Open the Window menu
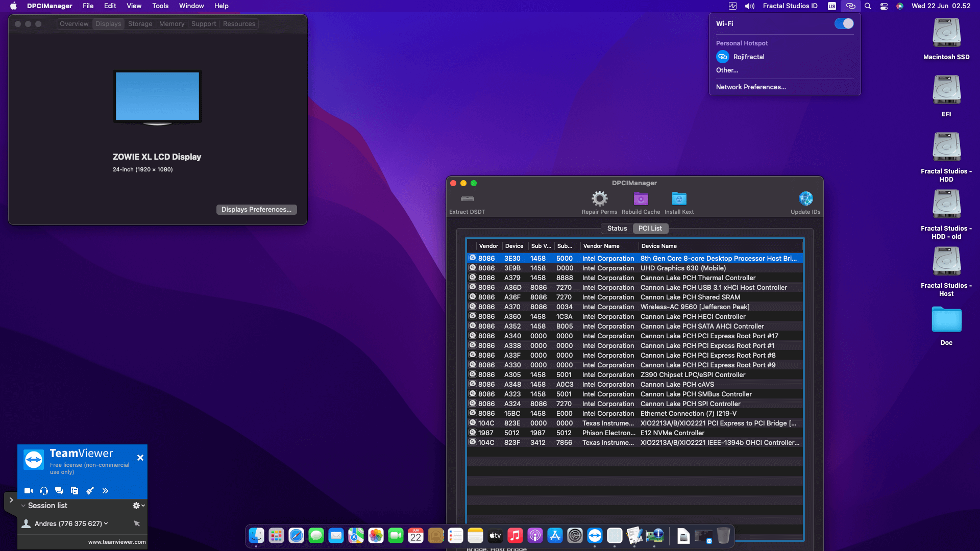The image size is (980, 551). 191,6
